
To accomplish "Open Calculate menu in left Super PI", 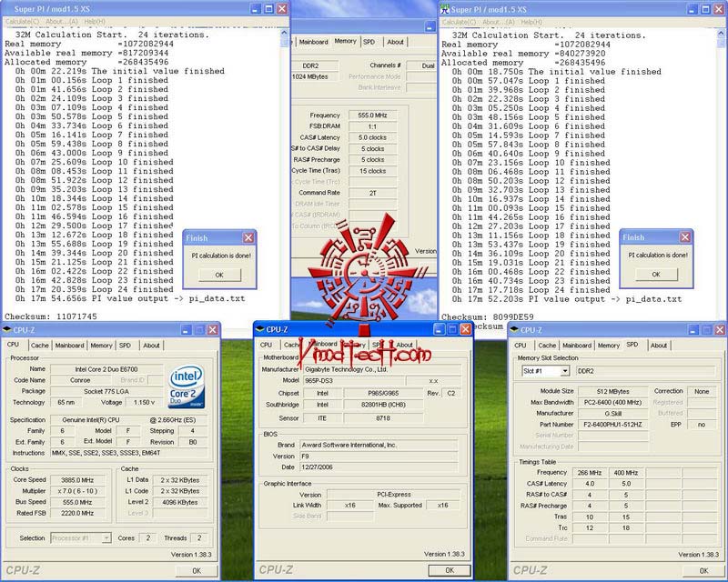I will tap(22, 21).
